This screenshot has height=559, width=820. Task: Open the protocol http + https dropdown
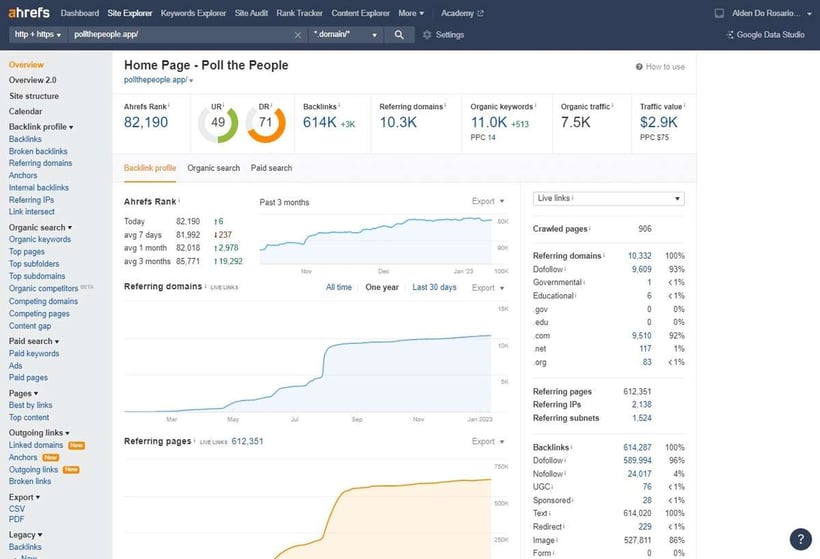[x=38, y=35]
